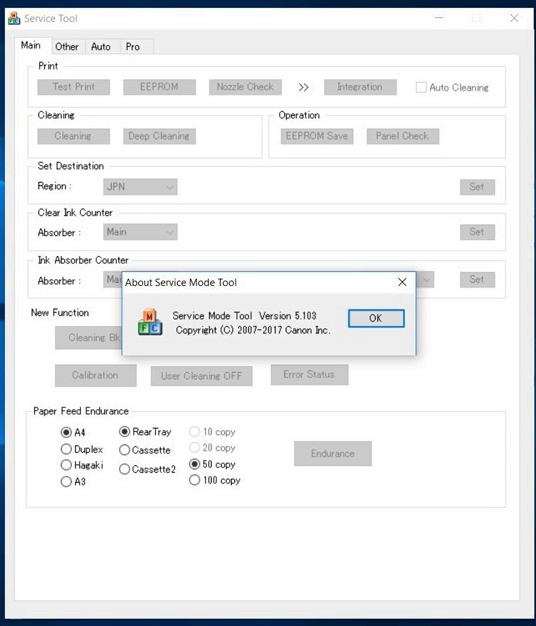
Task: Open the Region JPN dropdown
Action: pyautogui.click(x=140, y=187)
